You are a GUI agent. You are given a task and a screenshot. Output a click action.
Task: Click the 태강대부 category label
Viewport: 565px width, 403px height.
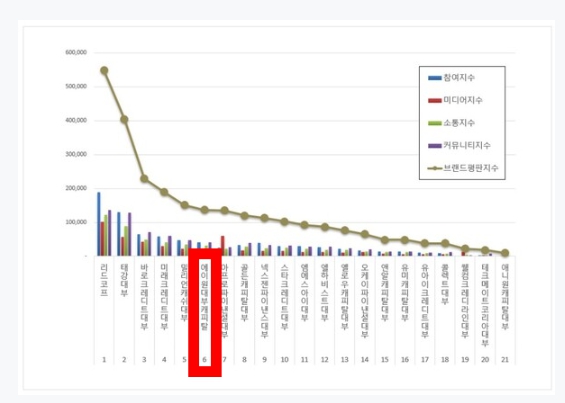(124, 280)
